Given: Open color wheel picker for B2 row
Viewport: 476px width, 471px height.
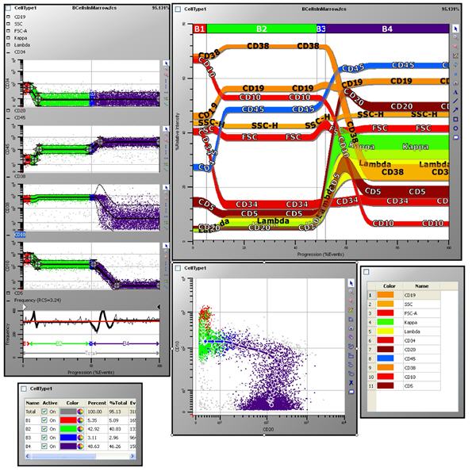Looking at the screenshot, I should [x=80, y=429].
